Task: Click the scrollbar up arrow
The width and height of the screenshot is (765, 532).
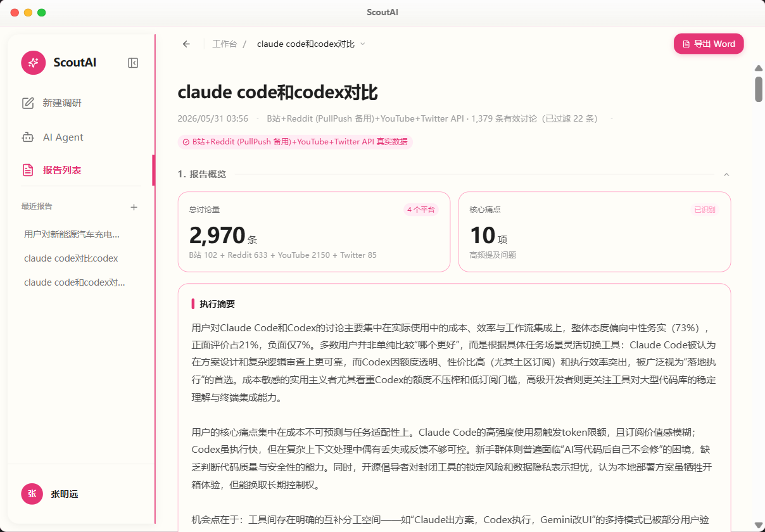Action: pyautogui.click(x=759, y=68)
